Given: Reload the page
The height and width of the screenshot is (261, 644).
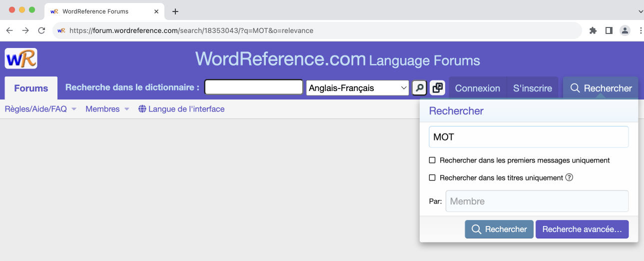Looking at the screenshot, I should coord(41,30).
